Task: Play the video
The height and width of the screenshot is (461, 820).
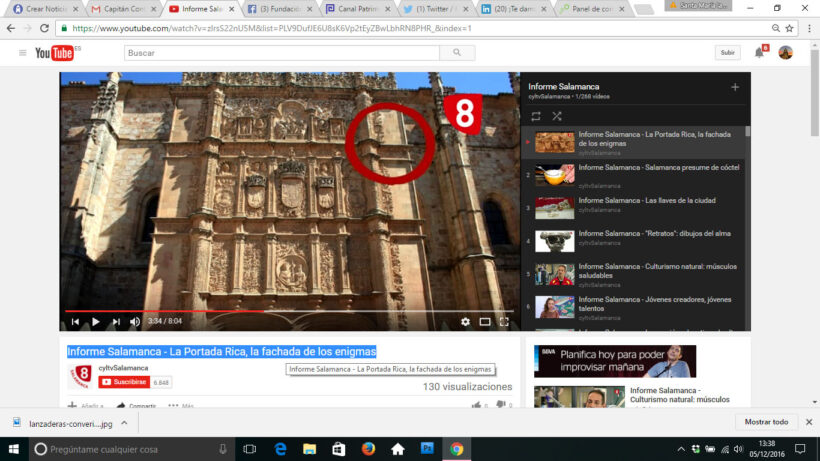Action: pyautogui.click(x=96, y=321)
